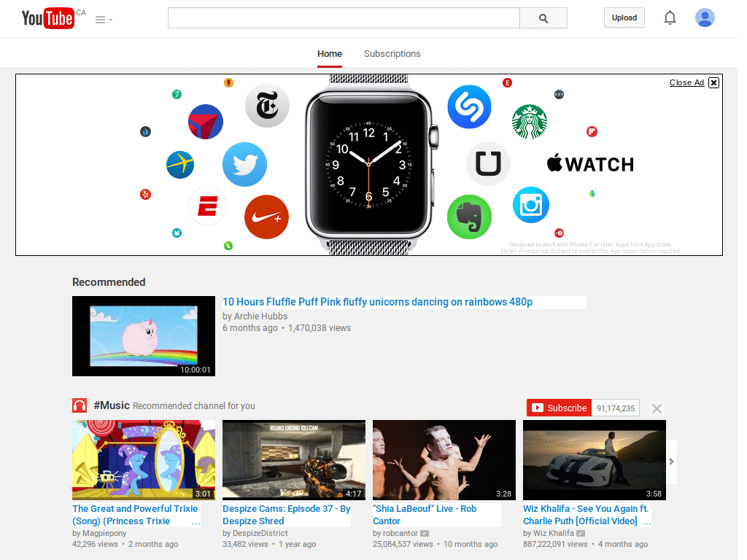Click the small Yelp icon in ad
Image resolution: width=747 pixels, height=560 pixels.
[146, 194]
